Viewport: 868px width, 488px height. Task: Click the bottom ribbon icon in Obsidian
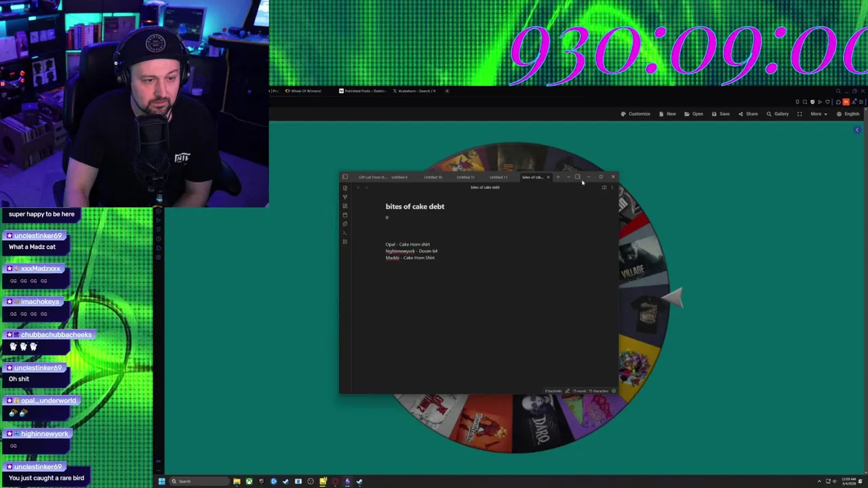tap(344, 241)
